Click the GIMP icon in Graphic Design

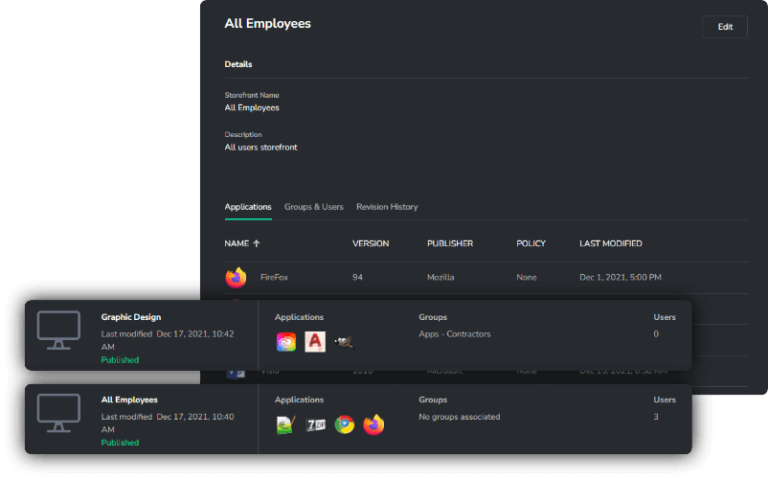[344, 342]
